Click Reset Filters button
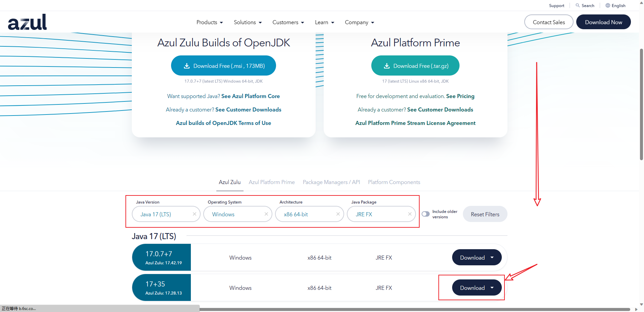 (485, 214)
